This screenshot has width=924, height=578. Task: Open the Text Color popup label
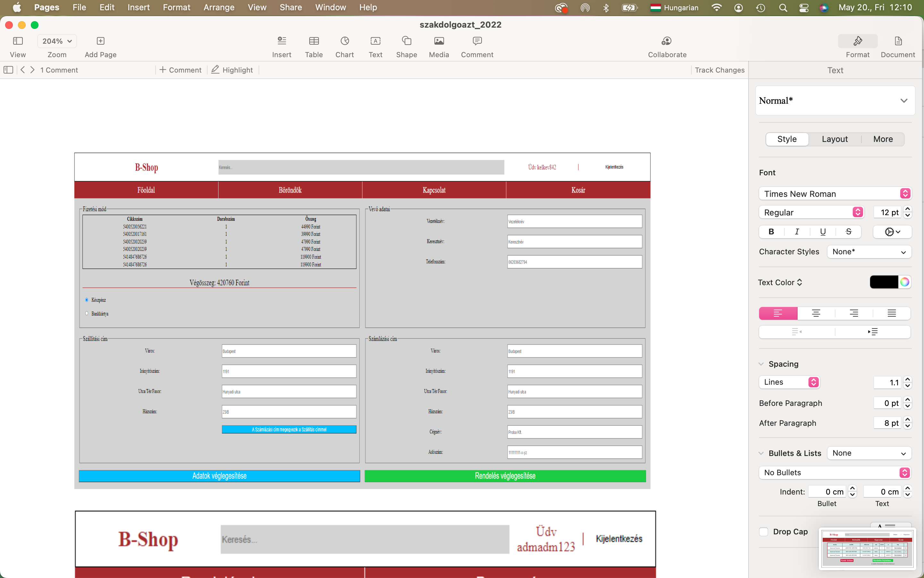click(780, 283)
